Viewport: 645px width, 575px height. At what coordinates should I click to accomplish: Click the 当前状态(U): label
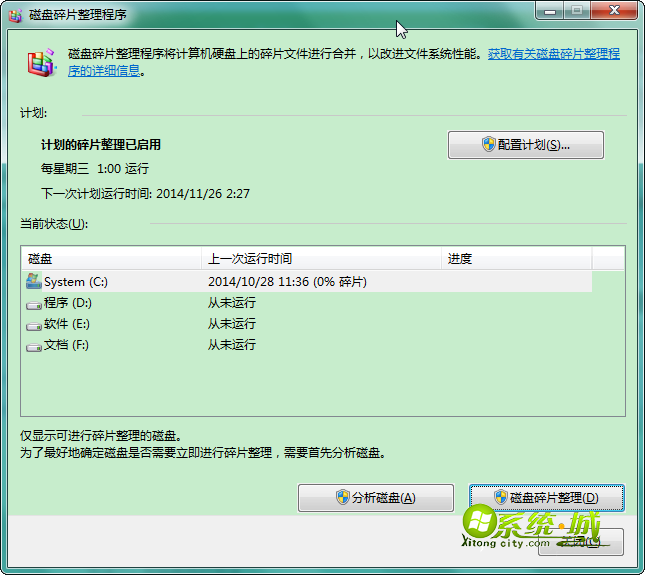coord(54,224)
